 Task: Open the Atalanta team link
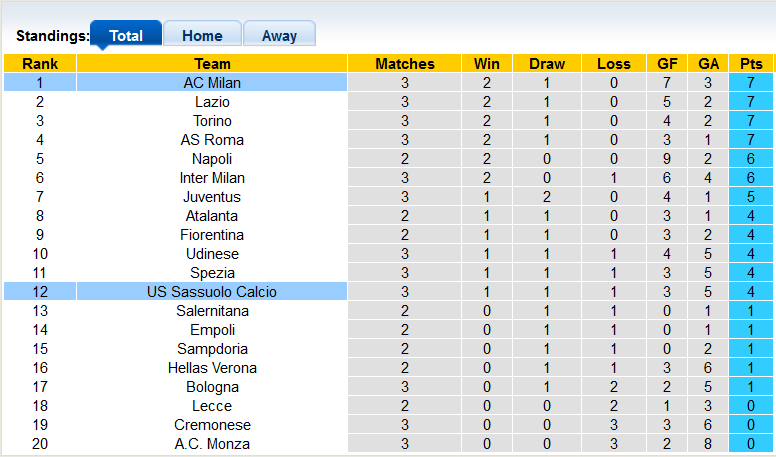212,216
